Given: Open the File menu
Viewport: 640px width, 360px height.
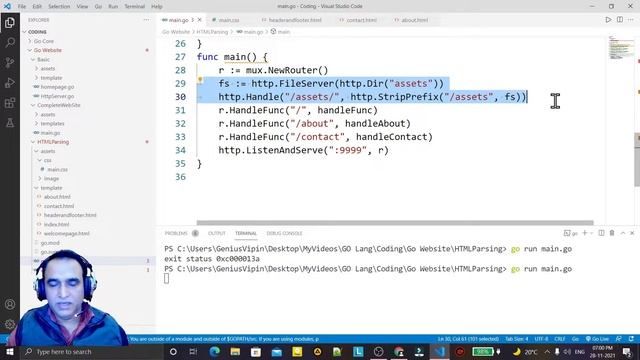Looking at the screenshot, I should coord(22,6).
